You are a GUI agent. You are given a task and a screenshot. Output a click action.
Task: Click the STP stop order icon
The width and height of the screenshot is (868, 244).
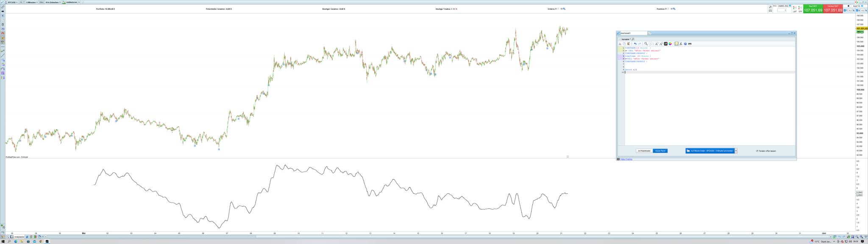[800, 9]
